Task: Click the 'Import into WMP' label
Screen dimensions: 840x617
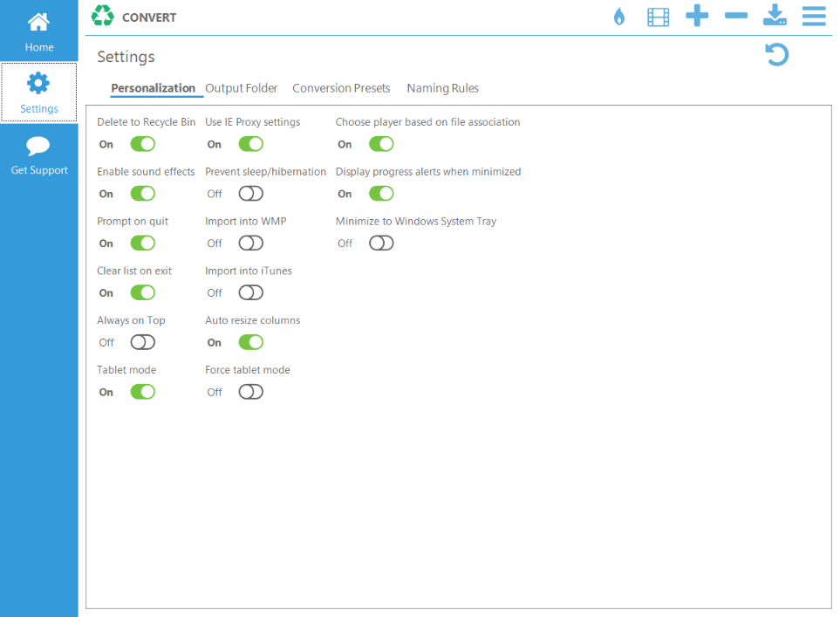Action: pyautogui.click(x=246, y=222)
